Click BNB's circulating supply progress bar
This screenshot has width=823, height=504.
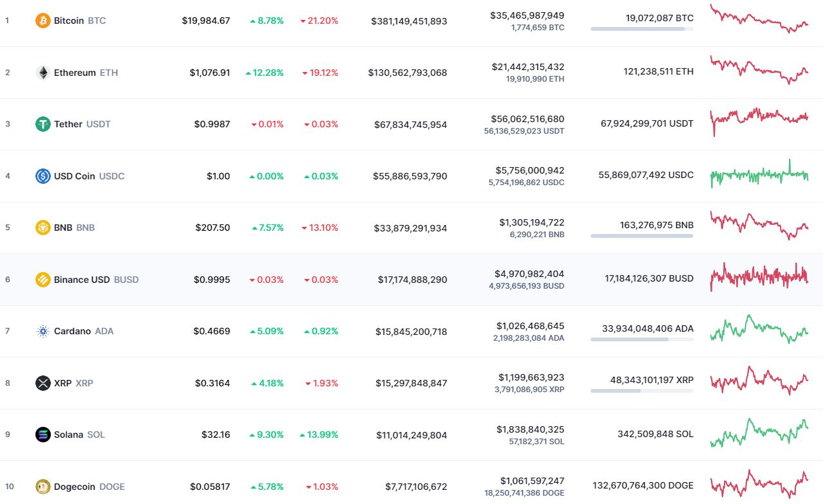click(642, 236)
